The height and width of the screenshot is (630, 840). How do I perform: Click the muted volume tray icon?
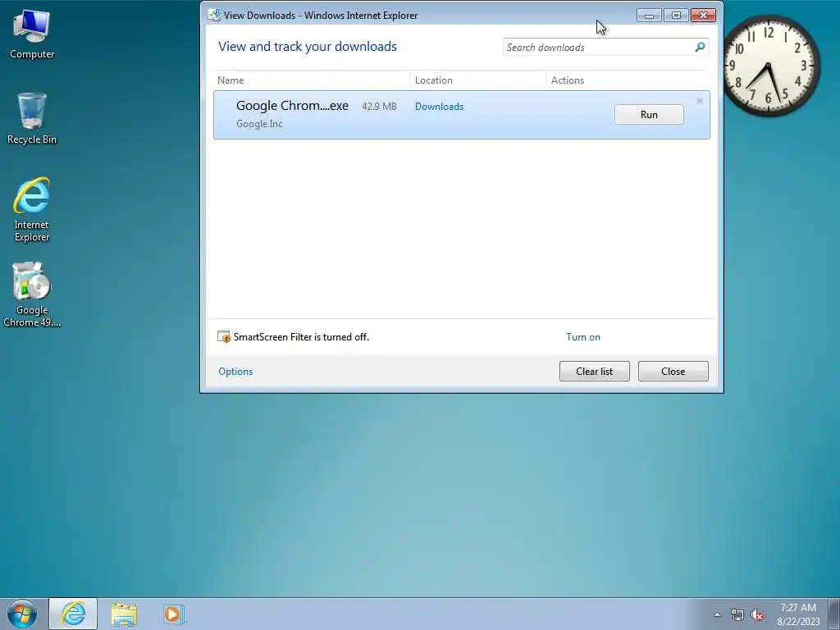click(757, 614)
